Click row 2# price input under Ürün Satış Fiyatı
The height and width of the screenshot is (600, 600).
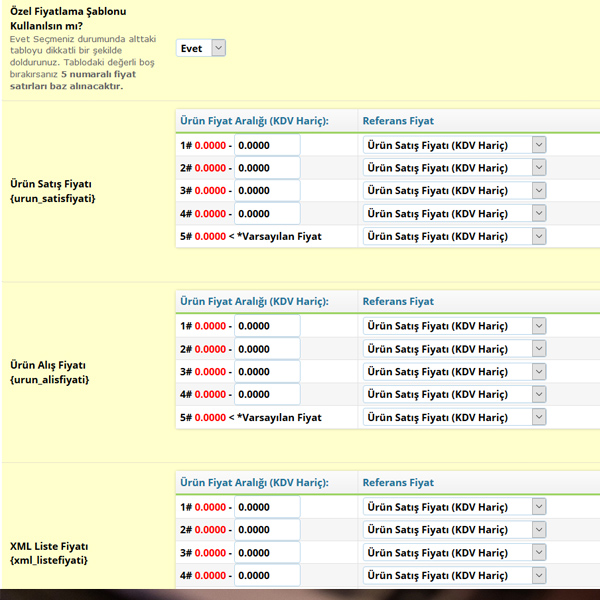267,168
